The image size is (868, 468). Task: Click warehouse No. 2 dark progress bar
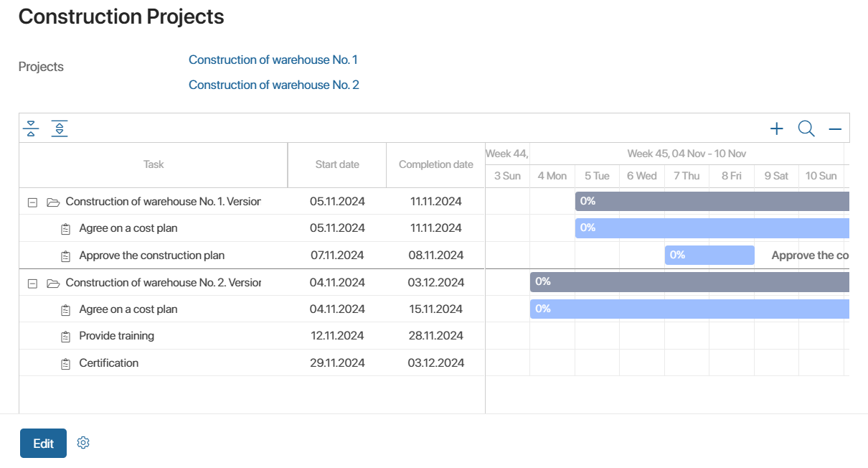689,282
